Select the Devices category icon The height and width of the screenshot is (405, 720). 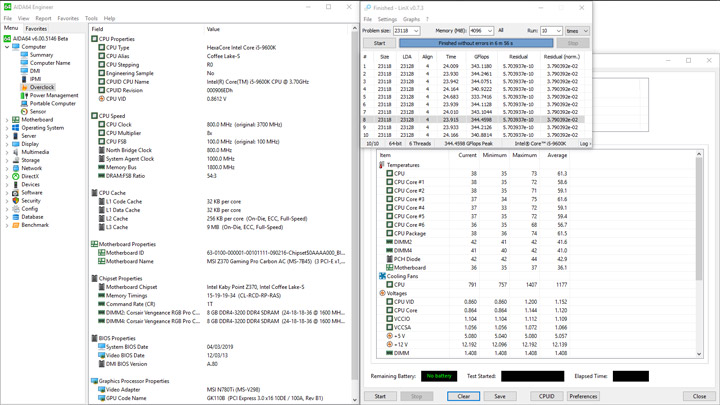pos(16,185)
